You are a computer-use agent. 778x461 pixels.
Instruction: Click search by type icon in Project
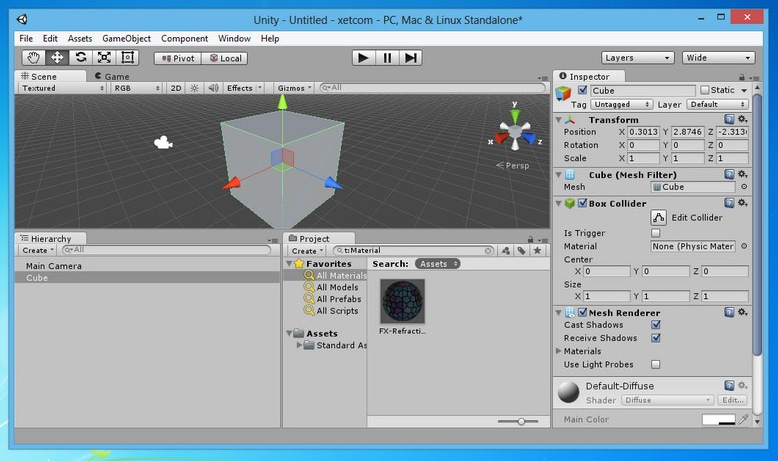pos(506,251)
